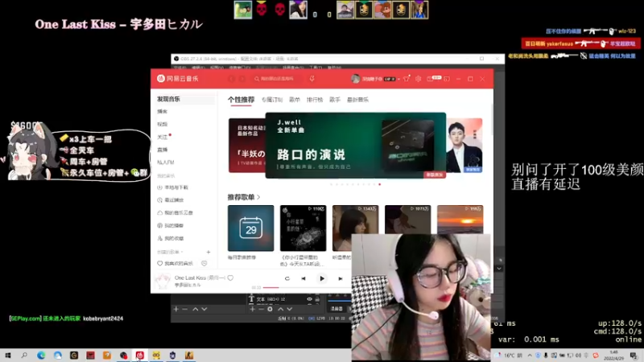Seek in the song progress bar
The image size is (644, 362).
pyautogui.click(x=308, y=287)
